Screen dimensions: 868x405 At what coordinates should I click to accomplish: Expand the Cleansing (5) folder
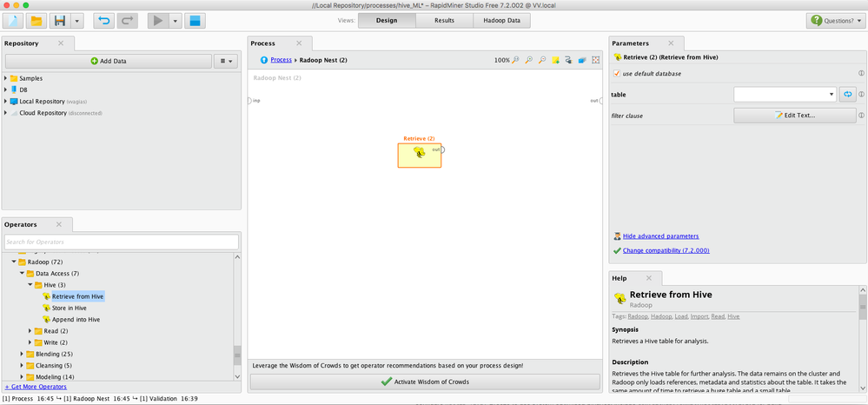coord(22,366)
